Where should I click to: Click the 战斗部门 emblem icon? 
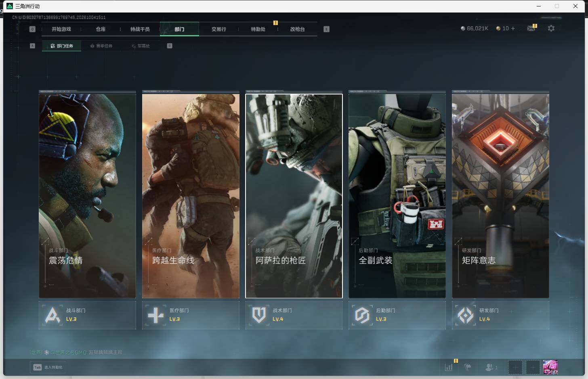pyautogui.click(x=52, y=315)
